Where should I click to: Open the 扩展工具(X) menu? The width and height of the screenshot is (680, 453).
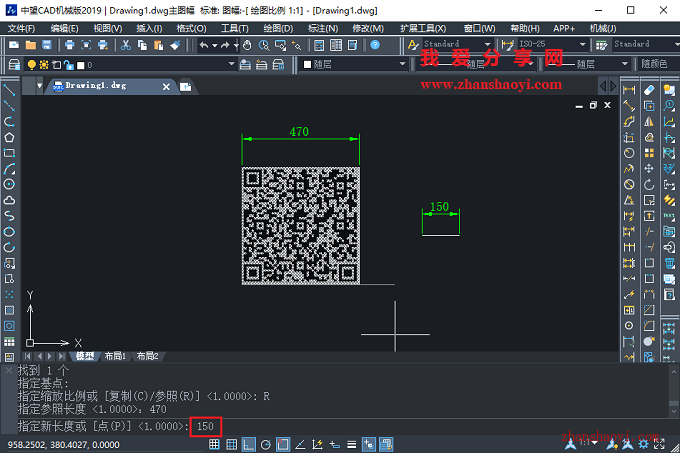click(x=423, y=29)
